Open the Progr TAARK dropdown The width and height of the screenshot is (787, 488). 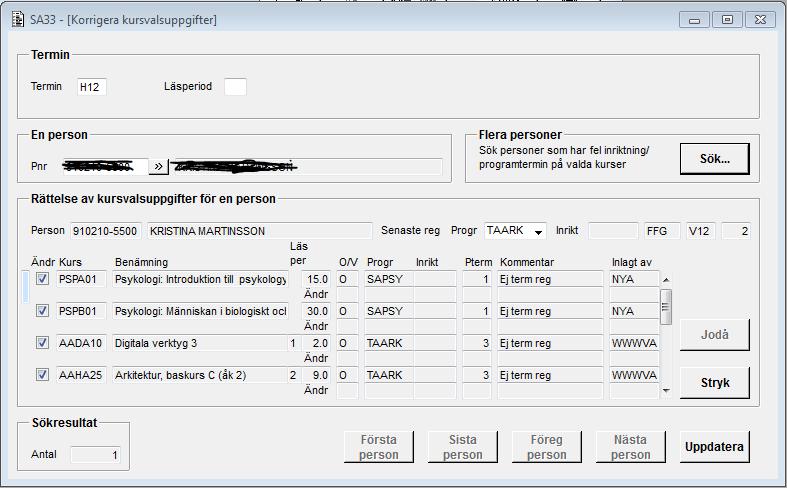click(538, 231)
